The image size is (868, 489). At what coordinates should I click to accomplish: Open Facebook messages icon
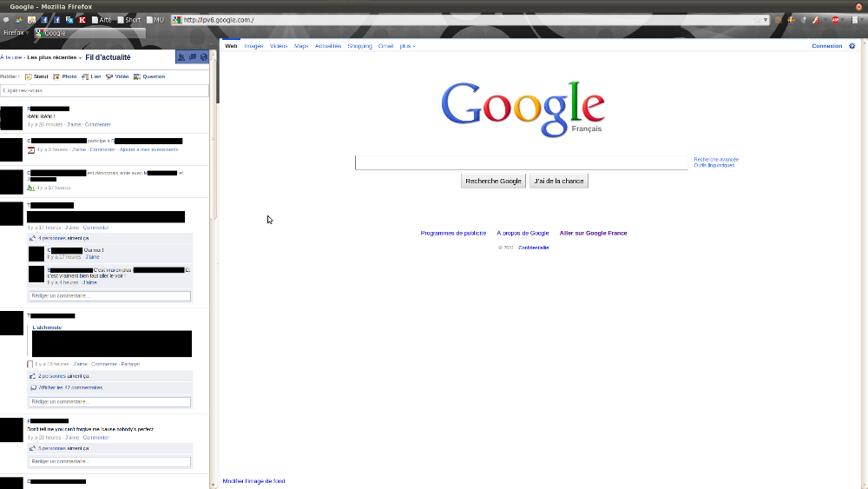tap(193, 57)
